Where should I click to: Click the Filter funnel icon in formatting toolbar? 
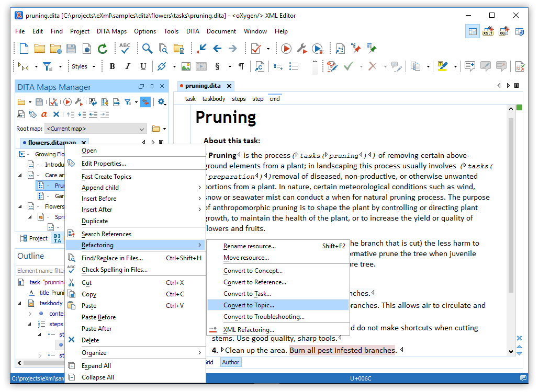coord(48,66)
